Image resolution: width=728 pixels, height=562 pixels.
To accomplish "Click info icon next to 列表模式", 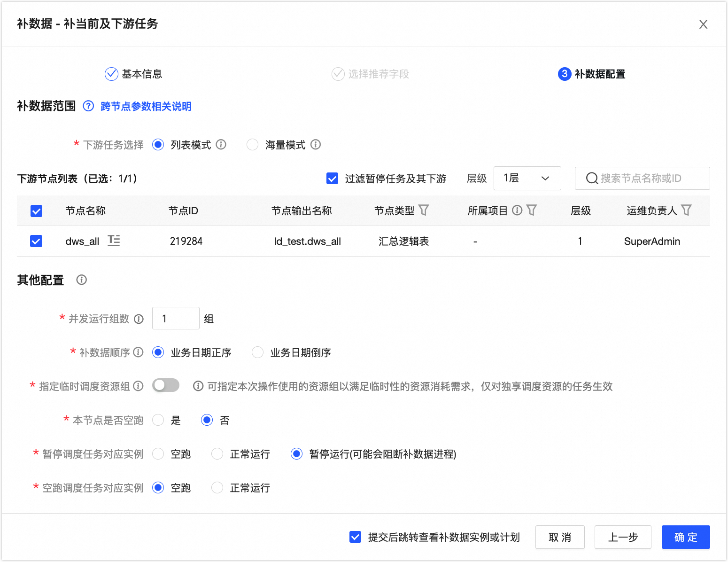I will tap(221, 144).
